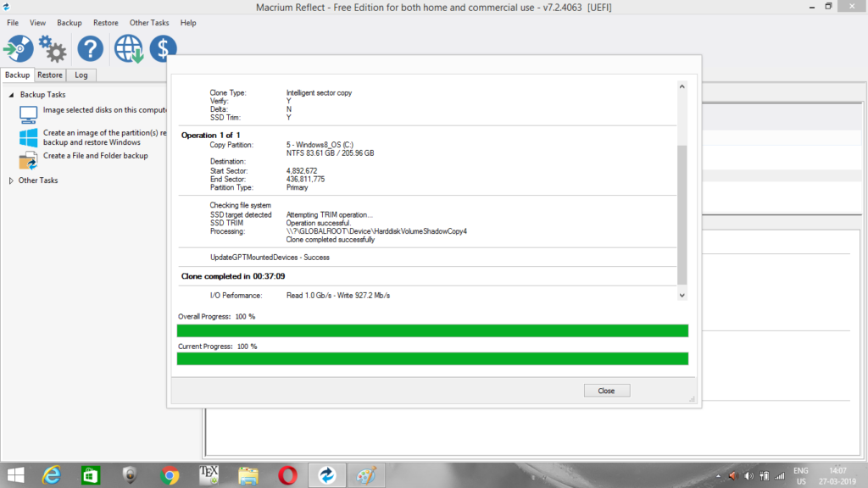Screen dimensions: 868x488
Task: Show hidden tray icons arrow
Action: pos(719,476)
